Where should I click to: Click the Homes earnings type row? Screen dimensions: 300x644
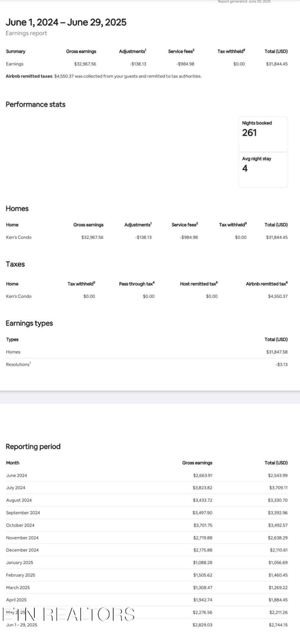(x=147, y=352)
